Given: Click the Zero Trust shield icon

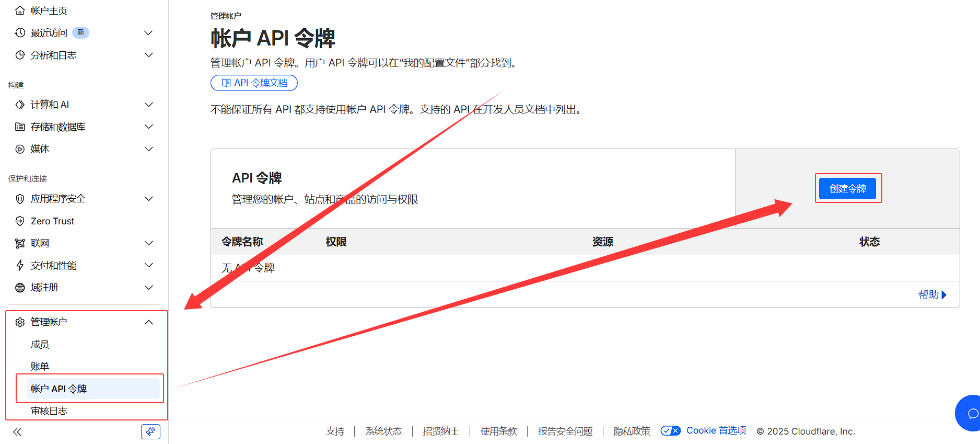Looking at the screenshot, I should pyautogui.click(x=20, y=221).
